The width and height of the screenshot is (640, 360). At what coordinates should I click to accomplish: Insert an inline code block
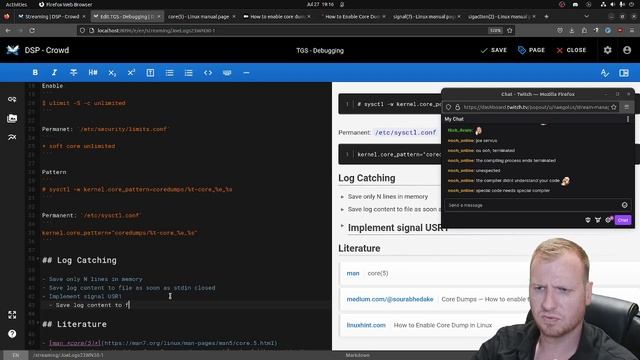pyautogui.click(x=208, y=73)
